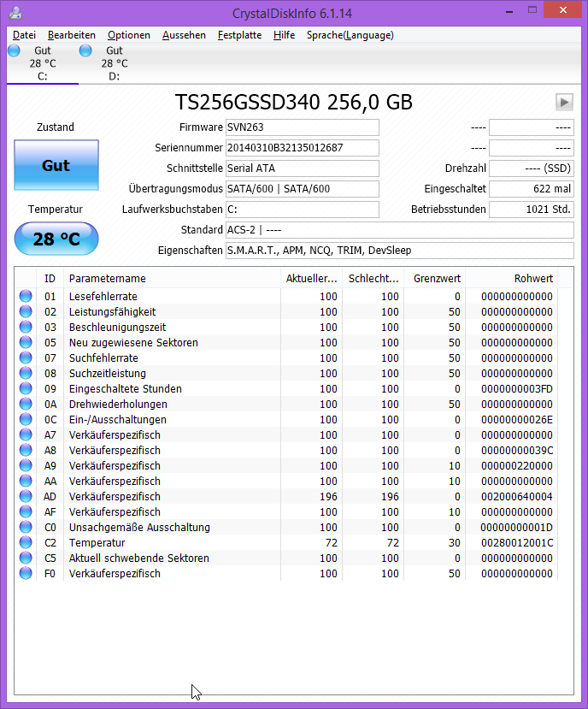588x709 pixels.
Task: Click the 28 °C temperature button
Action: [56, 239]
